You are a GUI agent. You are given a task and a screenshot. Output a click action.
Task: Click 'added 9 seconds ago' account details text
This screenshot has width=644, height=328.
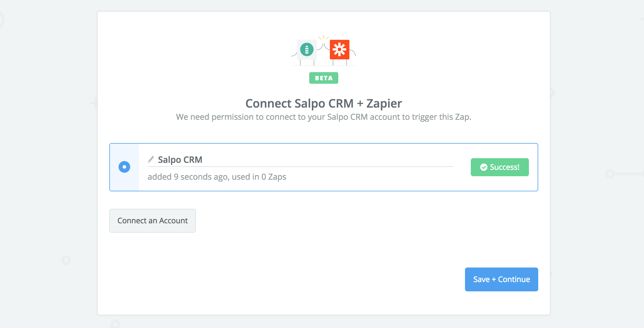click(188, 177)
